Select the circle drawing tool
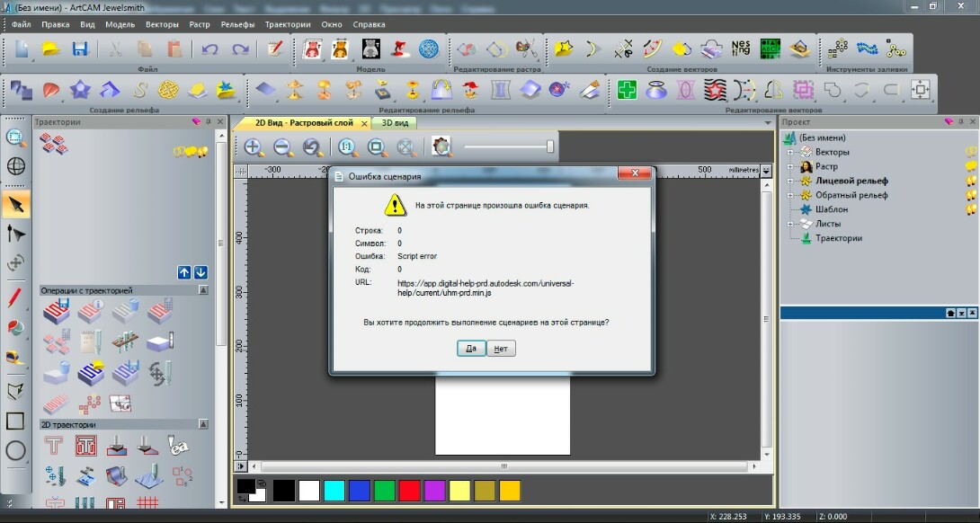The image size is (980, 523). pyautogui.click(x=15, y=450)
